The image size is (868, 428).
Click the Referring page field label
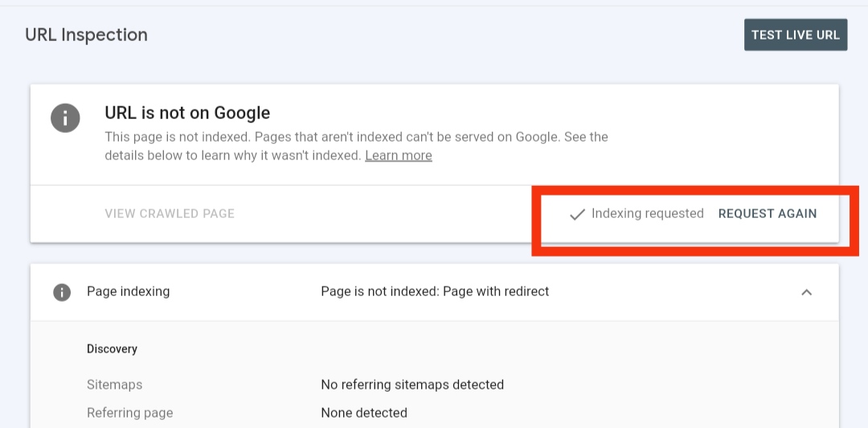(x=129, y=413)
